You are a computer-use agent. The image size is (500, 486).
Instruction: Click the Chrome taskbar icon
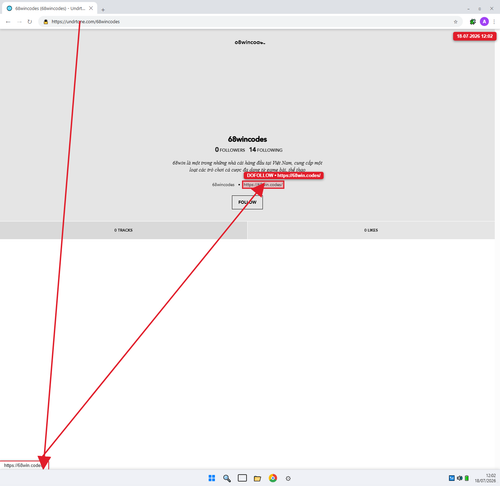(x=273, y=478)
